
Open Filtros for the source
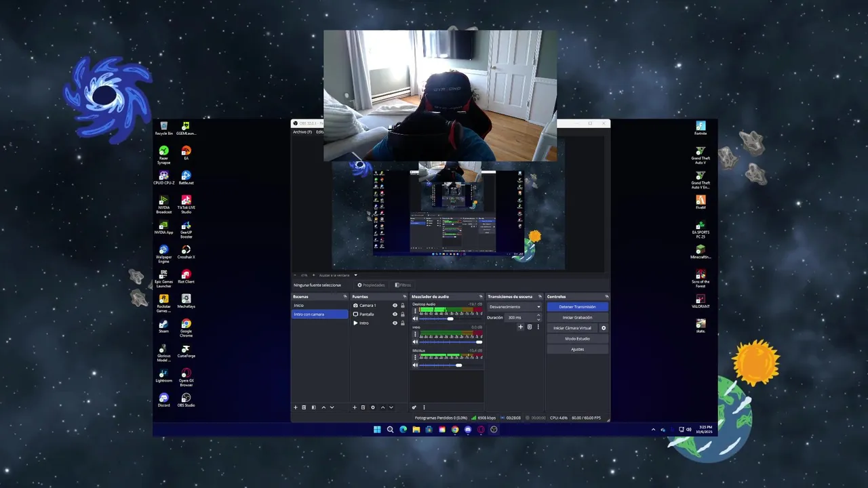tap(403, 285)
